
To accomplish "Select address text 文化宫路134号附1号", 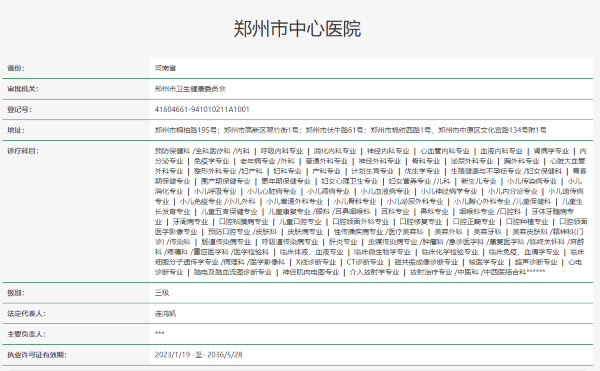I will [514, 130].
